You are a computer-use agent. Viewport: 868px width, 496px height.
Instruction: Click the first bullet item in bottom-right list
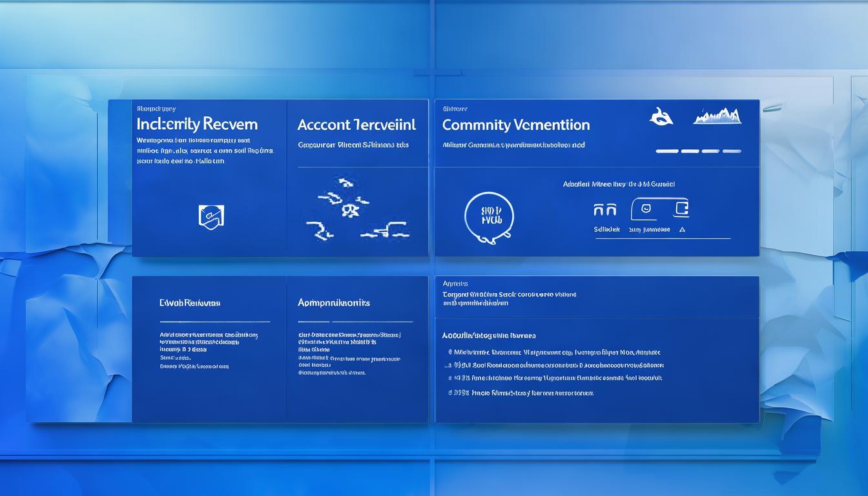(x=555, y=353)
